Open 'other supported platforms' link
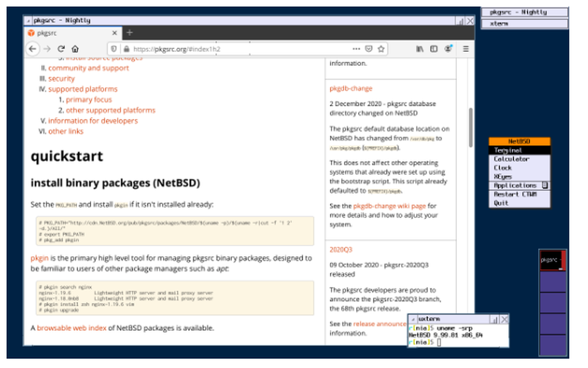588x368 pixels. [x=111, y=110]
